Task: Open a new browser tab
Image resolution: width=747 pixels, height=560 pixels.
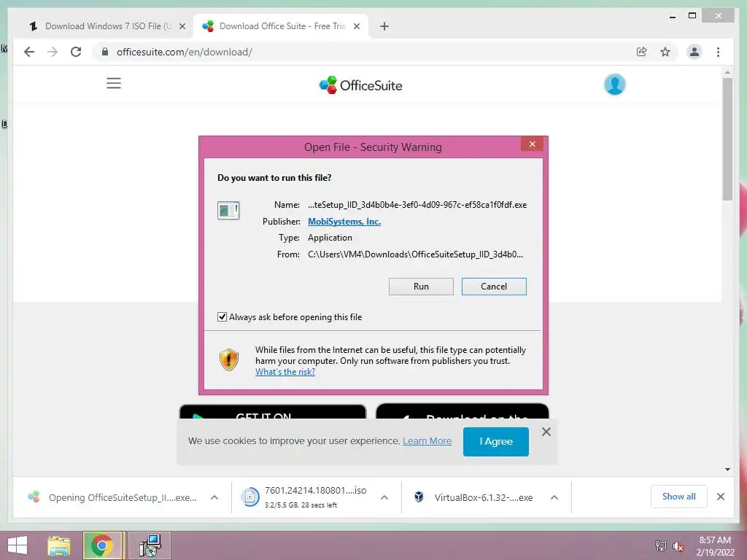Action: tap(384, 26)
